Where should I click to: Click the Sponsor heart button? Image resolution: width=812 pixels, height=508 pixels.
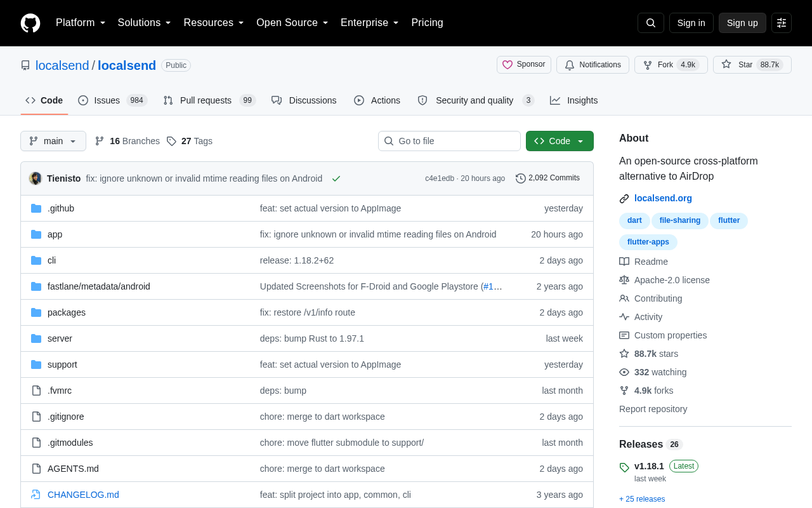[524, 65]
